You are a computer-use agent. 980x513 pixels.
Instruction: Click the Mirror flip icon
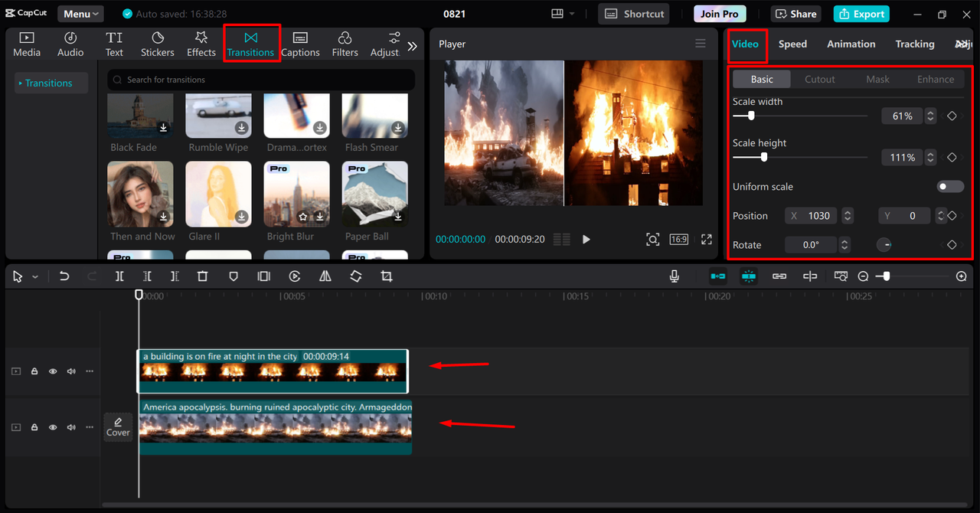click(325, 276)
